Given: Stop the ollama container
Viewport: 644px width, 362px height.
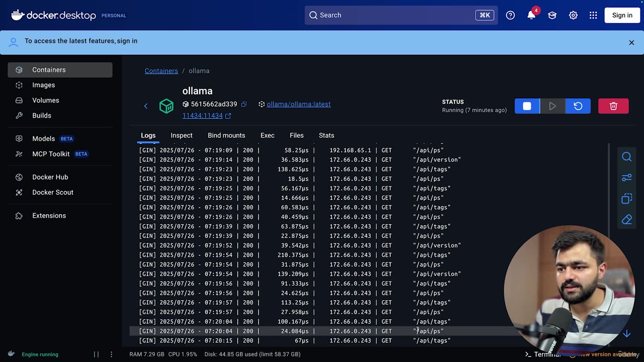Looking at the screenshot, I should point(527,106).
